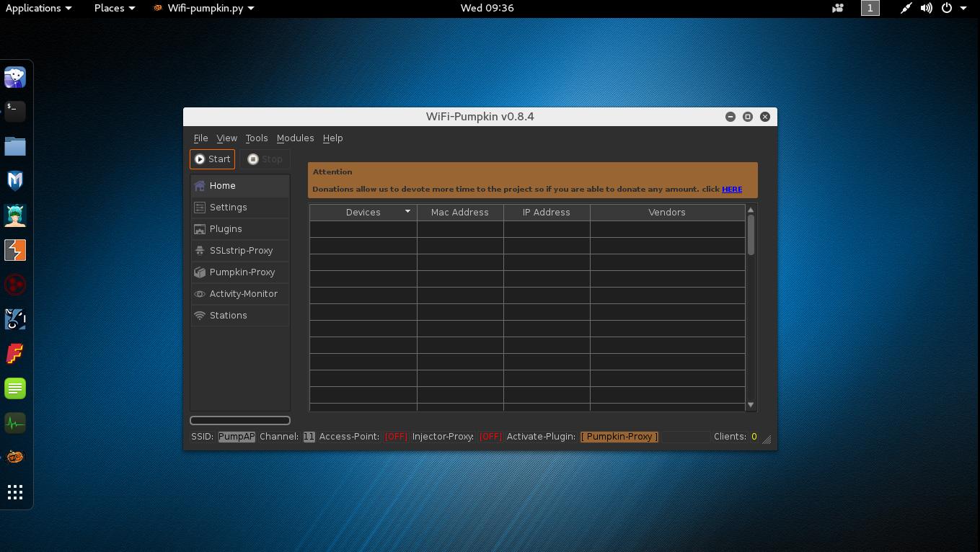The height and width of the screenshot is (552, 980).
Task: Click the scroll up arrow of table
Action: tap(751, 210)
